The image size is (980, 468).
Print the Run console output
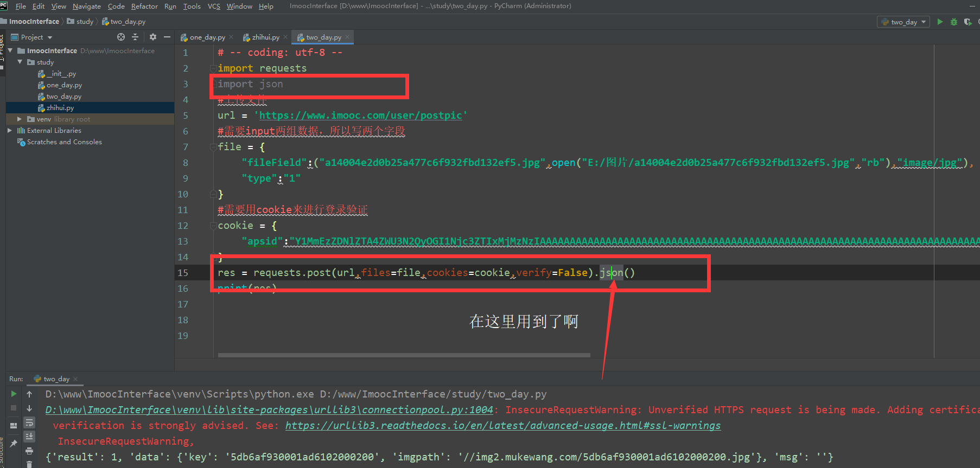click(x=29, y=451)
